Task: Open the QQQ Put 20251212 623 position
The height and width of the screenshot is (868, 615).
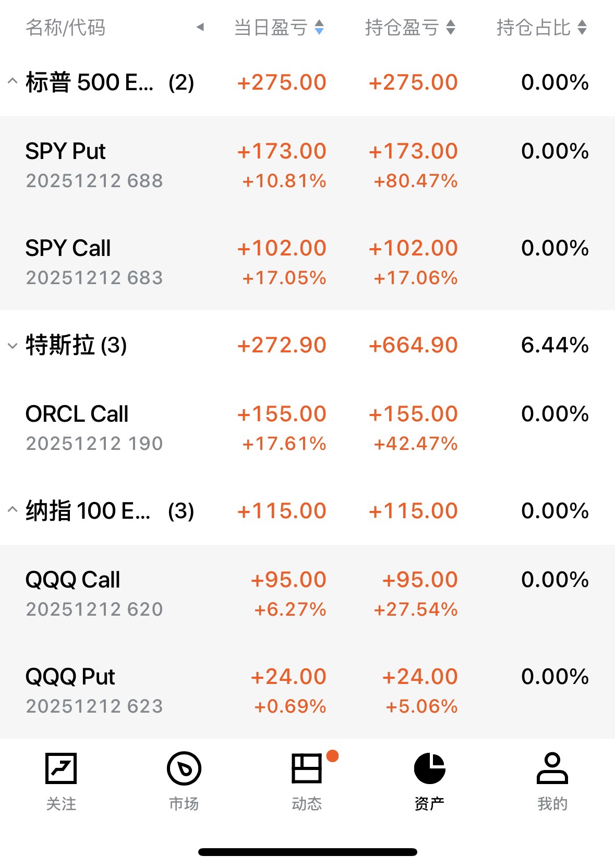Action: click(x=94, y=690)
